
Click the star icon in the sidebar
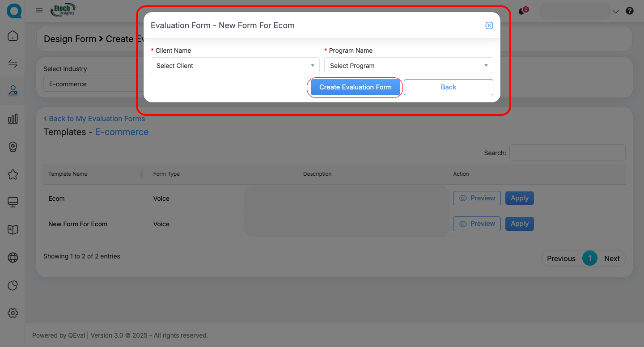[x=13, y=174]
